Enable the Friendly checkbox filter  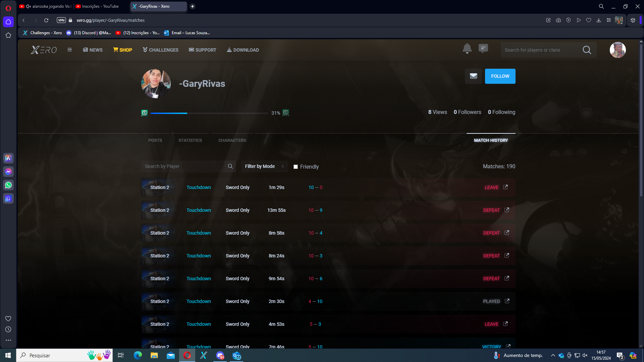[296, 167]
